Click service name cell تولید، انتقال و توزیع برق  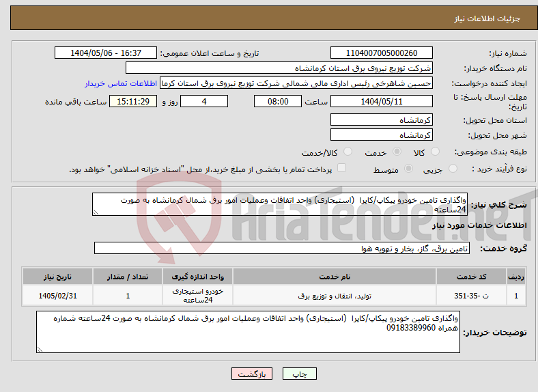(x=335, y=296)
